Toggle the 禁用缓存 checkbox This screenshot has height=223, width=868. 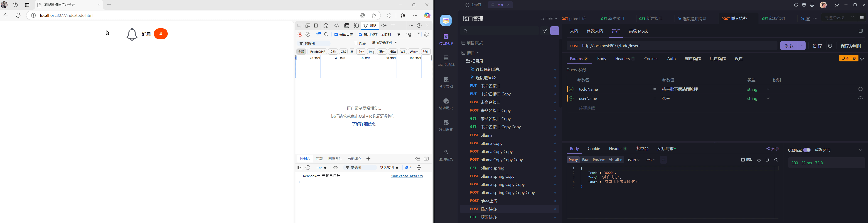point(361,34)
